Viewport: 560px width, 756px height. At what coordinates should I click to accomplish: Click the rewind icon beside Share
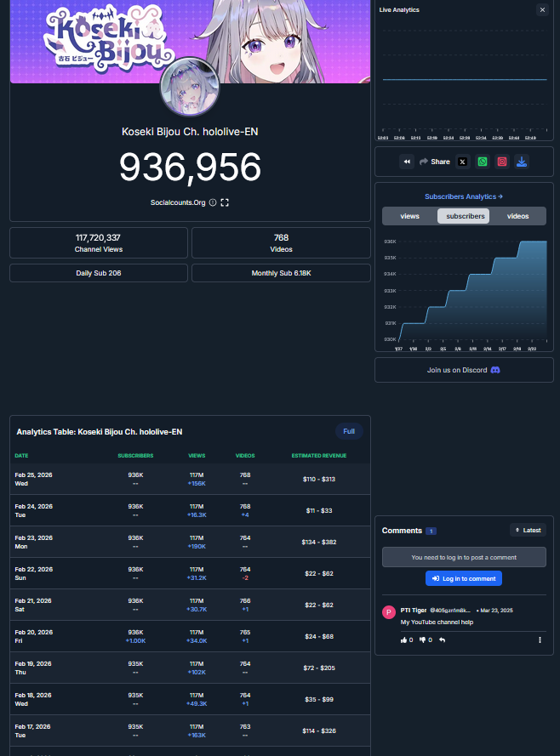pyautogui.click(x=407, y=162)
